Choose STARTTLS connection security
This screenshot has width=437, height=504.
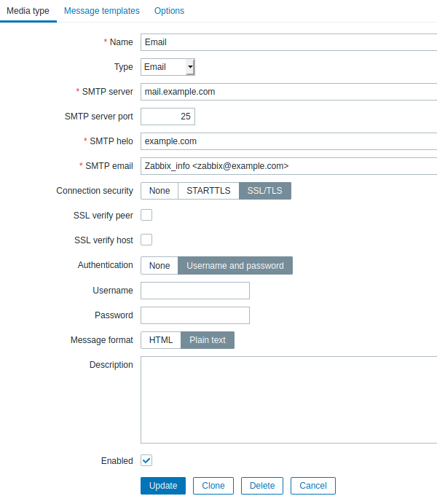click(x=208, y=191)
